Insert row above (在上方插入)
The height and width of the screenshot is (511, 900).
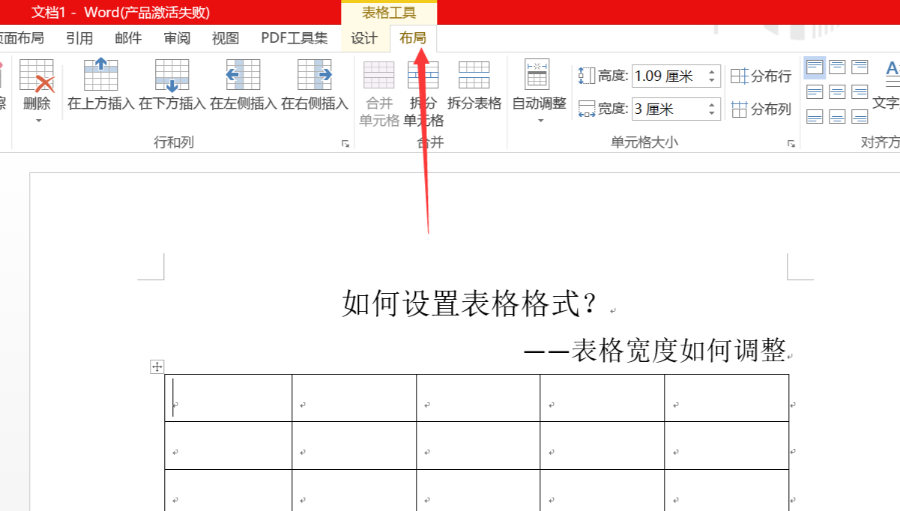pos(101,84)
